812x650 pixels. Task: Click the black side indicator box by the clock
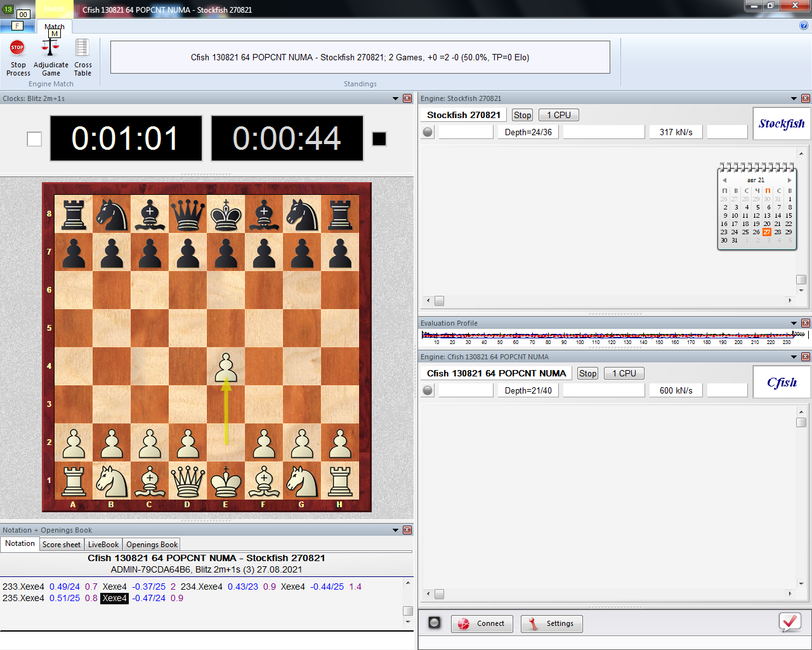[379, 139]
